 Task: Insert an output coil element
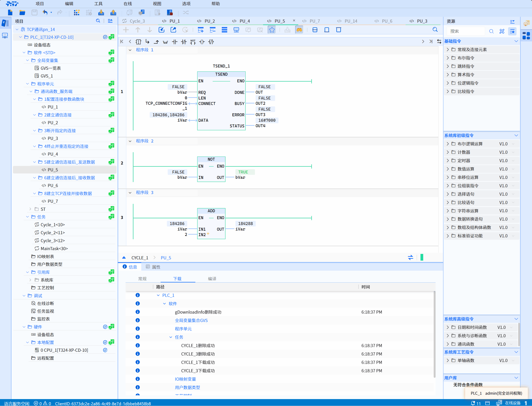(x=202, y=42)
